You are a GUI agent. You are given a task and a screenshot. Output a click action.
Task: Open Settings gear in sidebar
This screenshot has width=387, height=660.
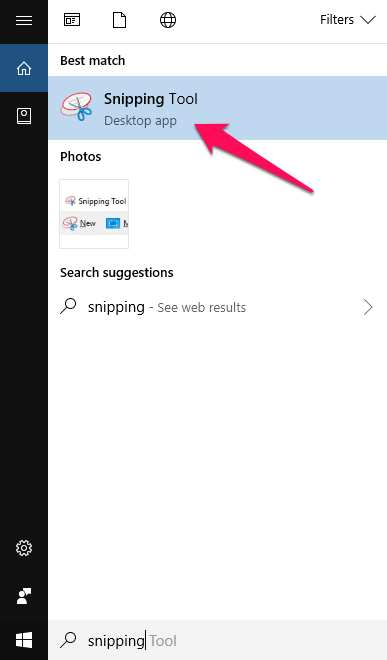[x=24, y=548]
